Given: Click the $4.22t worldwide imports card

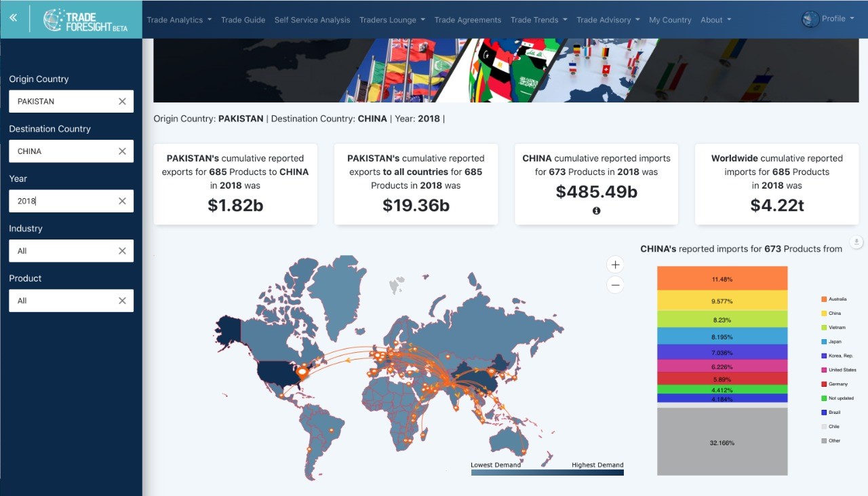Looking at the screenshot, I should (777, 184).
